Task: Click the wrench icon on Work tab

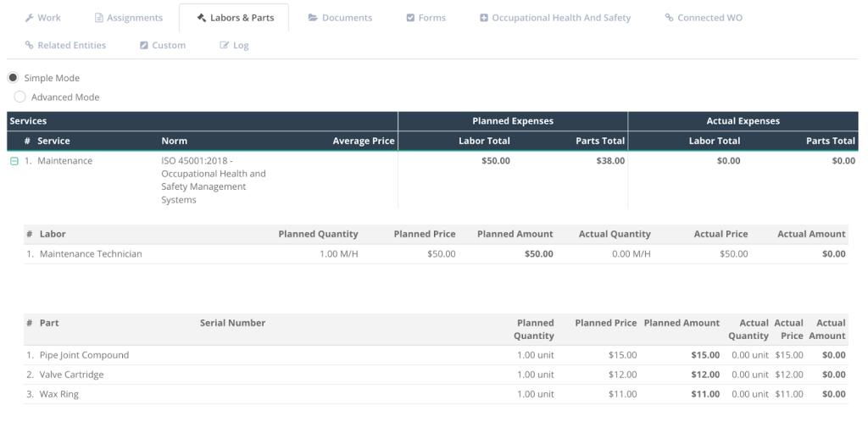Action: click(x=31, y=18)
